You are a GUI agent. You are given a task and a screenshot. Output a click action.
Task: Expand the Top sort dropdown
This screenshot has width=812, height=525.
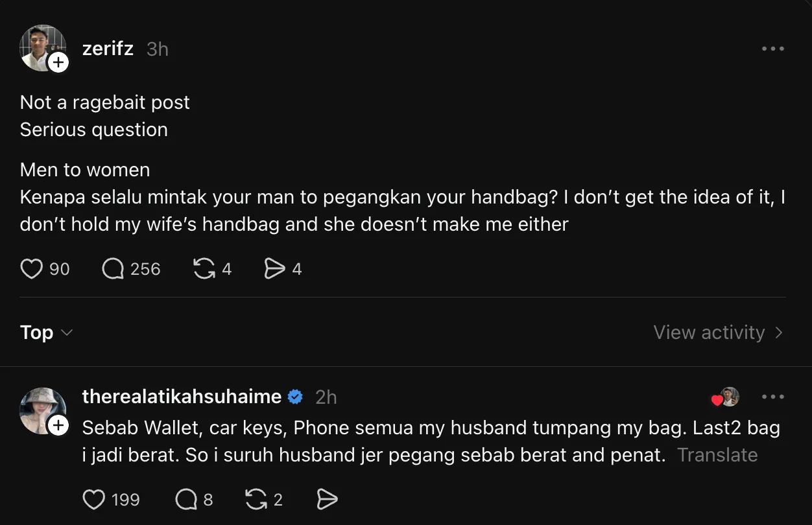47,332
